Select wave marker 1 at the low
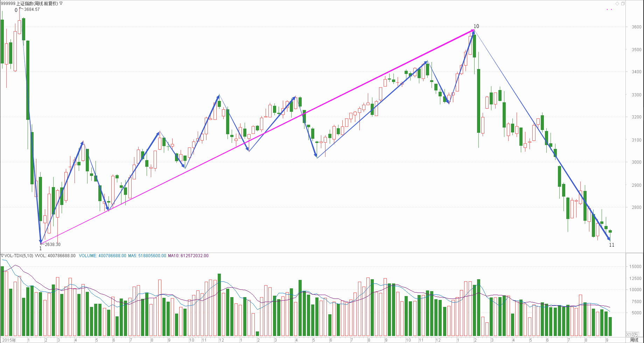This screenshot has width=644, height=343. click(41, 248)
